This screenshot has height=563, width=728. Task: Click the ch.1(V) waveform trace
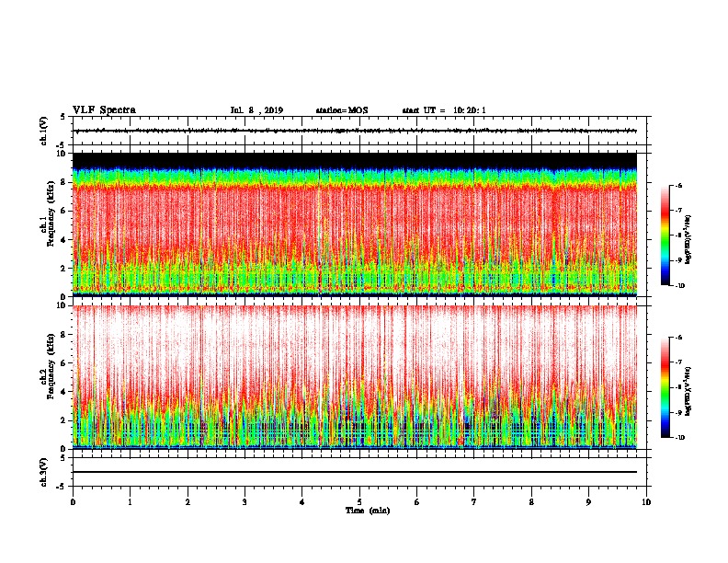355,131
